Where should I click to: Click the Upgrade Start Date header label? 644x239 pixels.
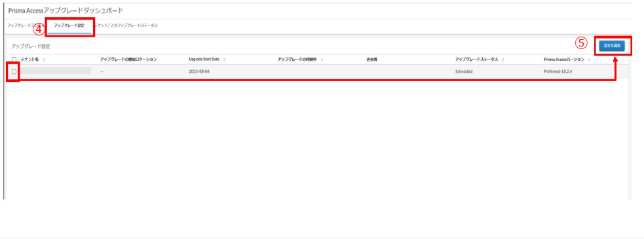[204, 60]
